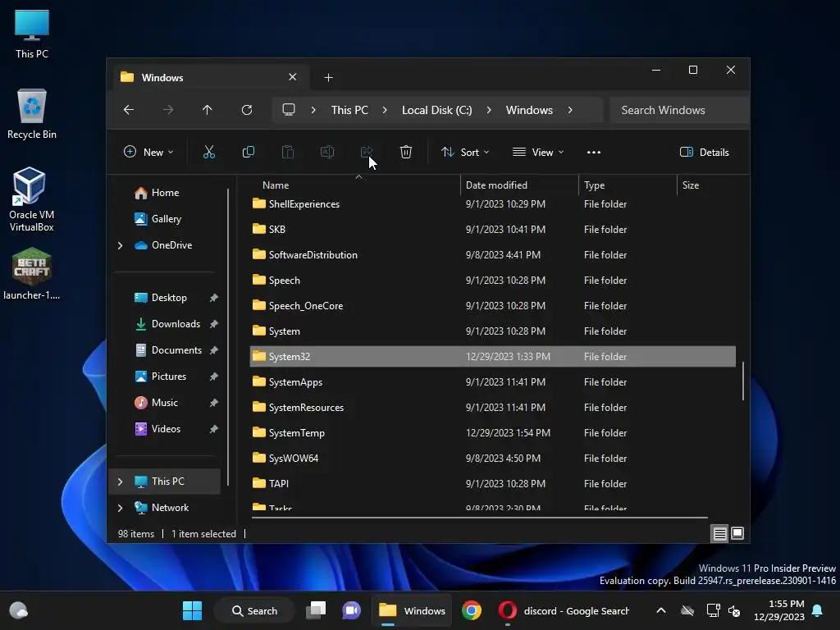The width and height of the screenshot is (840, 630).
Task: Click chevron after This PC breadcrumb
Action: (385, 110)
